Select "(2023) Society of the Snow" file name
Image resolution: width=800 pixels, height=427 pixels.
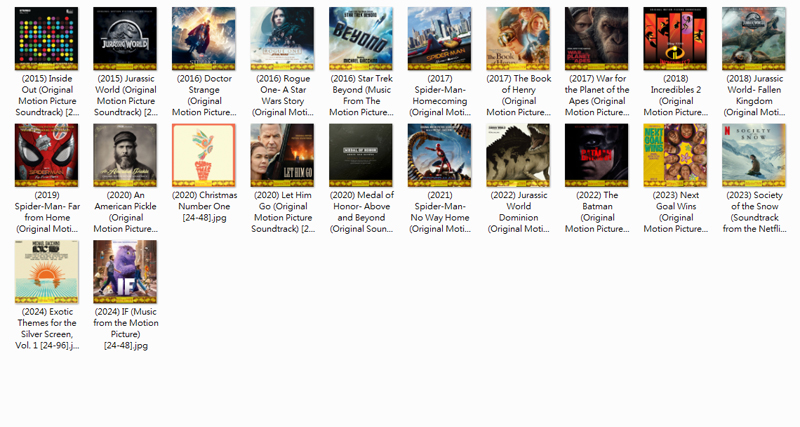pyautogui.click(x=754, y=212)
